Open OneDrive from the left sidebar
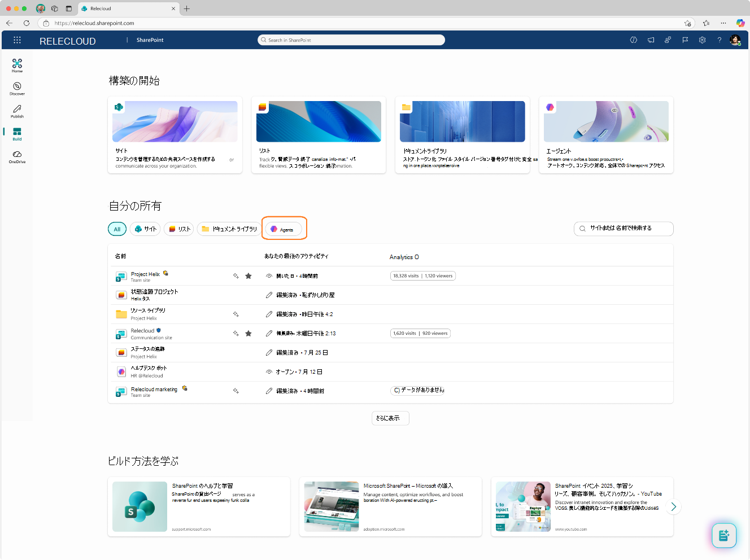The image size is (750, 560). [17, 157]
